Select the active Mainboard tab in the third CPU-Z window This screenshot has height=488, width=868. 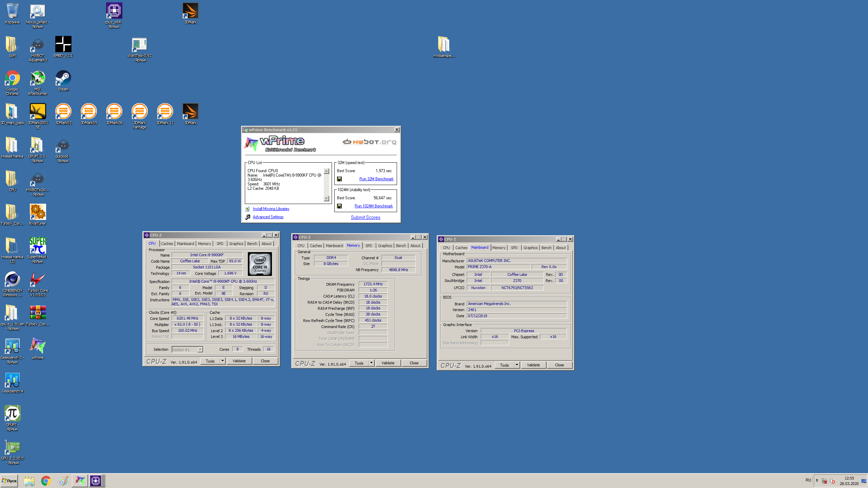pos(480,247)
